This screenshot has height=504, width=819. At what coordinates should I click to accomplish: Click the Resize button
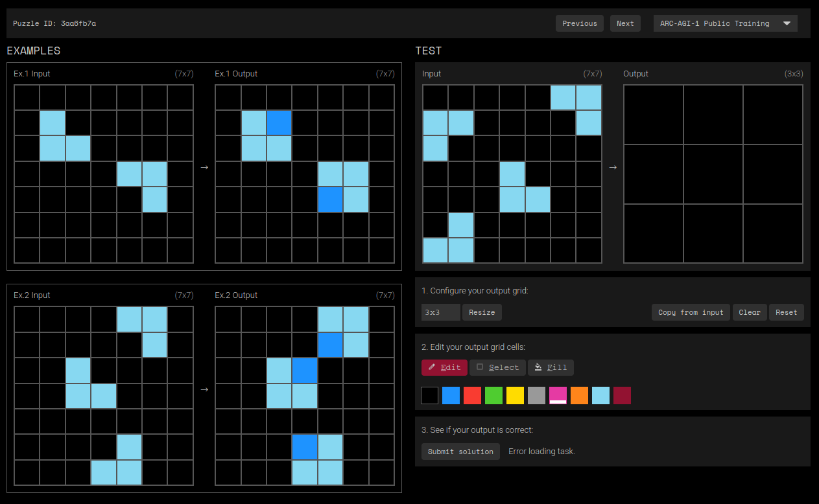(482, 312)
